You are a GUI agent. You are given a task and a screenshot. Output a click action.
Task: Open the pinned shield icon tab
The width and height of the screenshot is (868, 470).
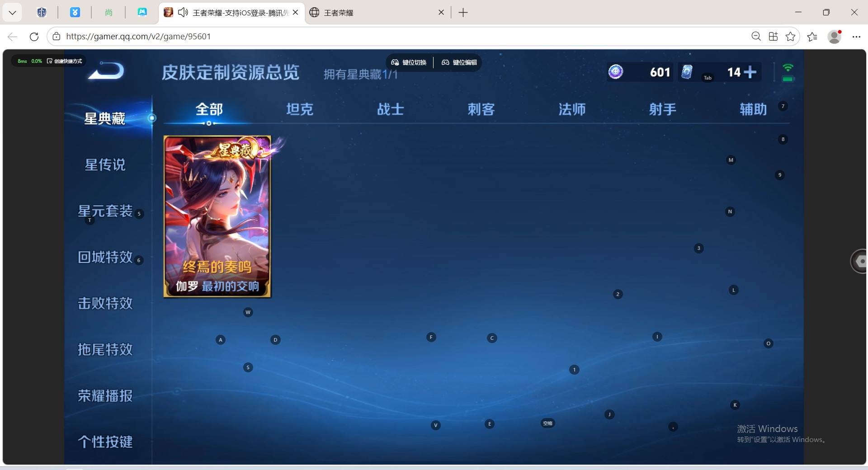42,13
